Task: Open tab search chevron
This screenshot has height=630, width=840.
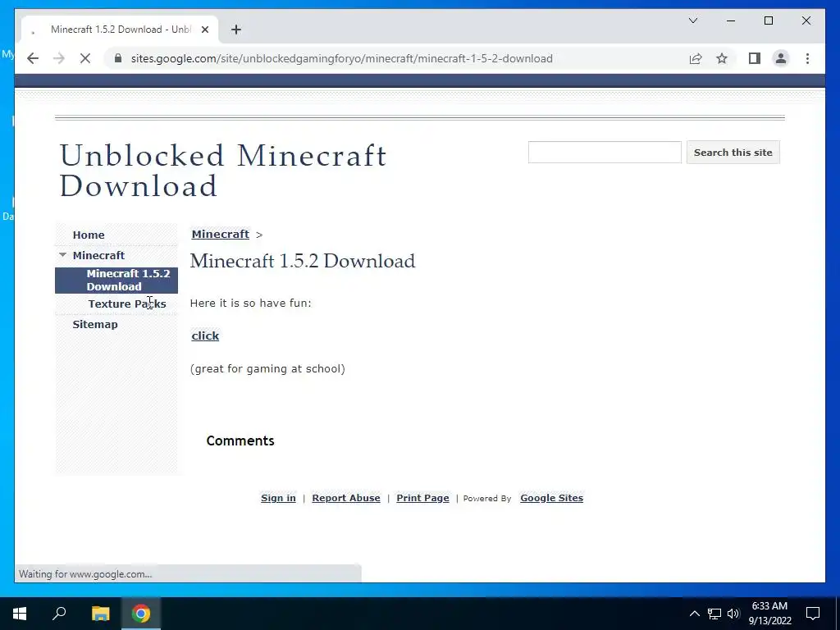Action: pos(692,21)
